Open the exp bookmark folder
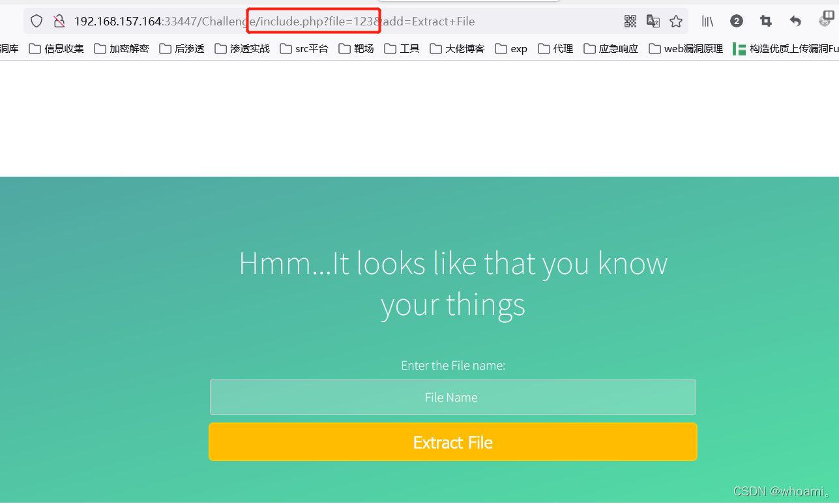This screenshot has height=504, width=839. [511, 48]
